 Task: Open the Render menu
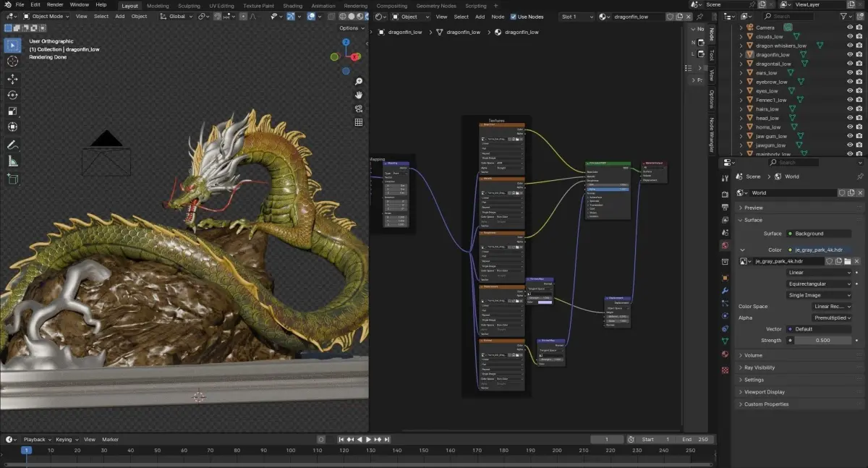click(x=55, y=4)
